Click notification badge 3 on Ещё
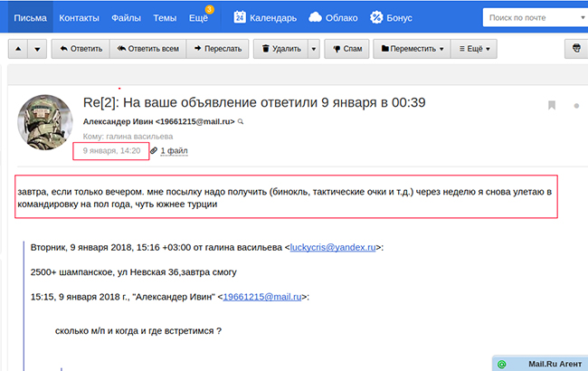 209,9
